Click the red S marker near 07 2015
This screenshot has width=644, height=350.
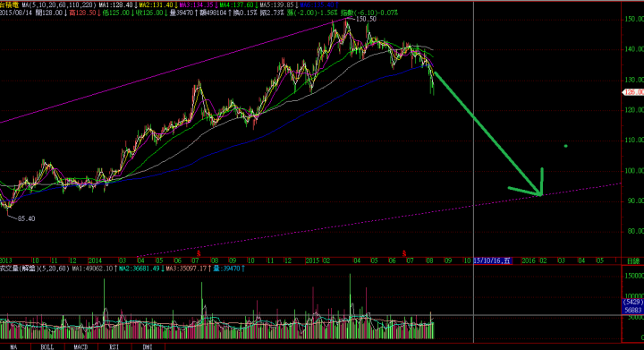pos(404,253)
